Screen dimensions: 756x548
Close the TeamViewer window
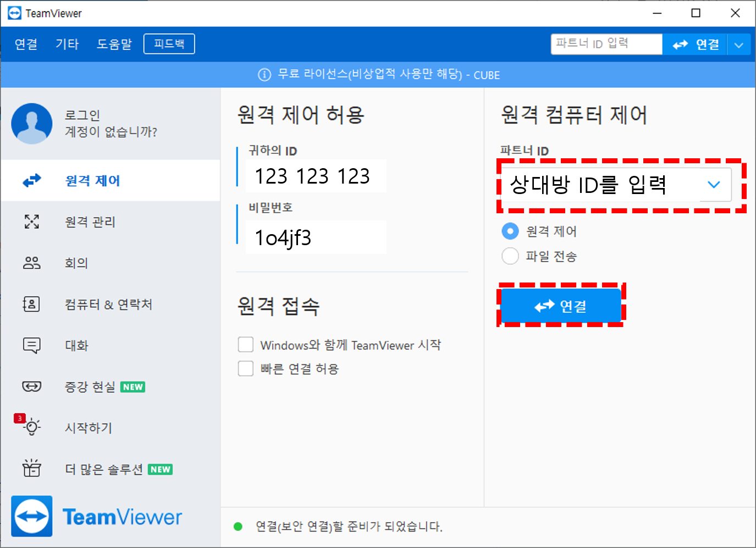(735, 13)
